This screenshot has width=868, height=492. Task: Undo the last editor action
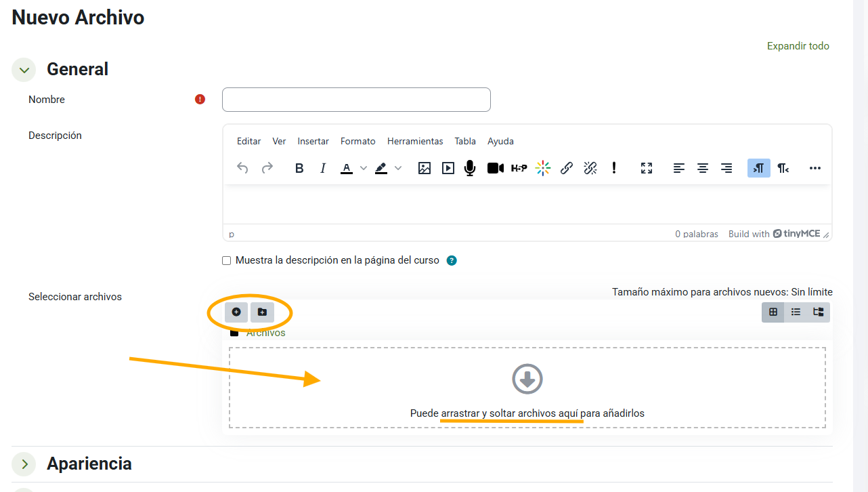(242, 168)
